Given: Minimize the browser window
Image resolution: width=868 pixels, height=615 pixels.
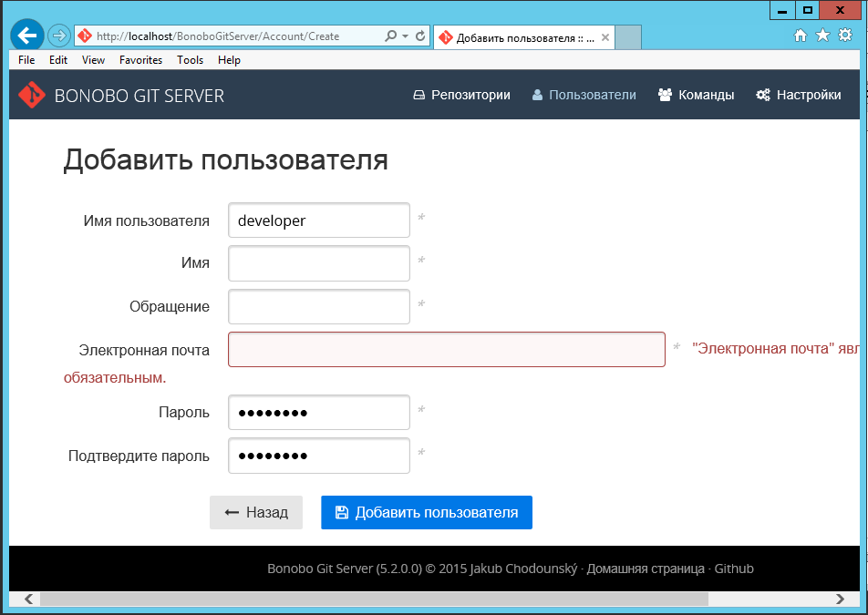Looking at the screenshot, I should (782, 10).
